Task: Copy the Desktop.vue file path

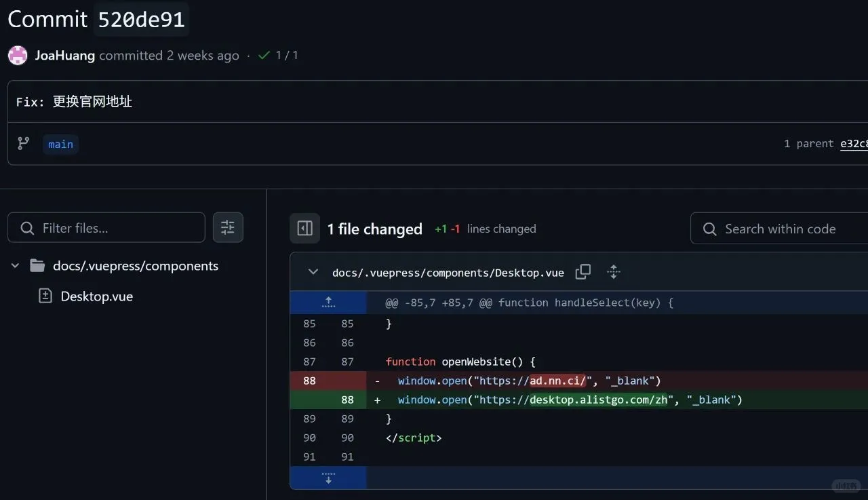Action: 583,272
